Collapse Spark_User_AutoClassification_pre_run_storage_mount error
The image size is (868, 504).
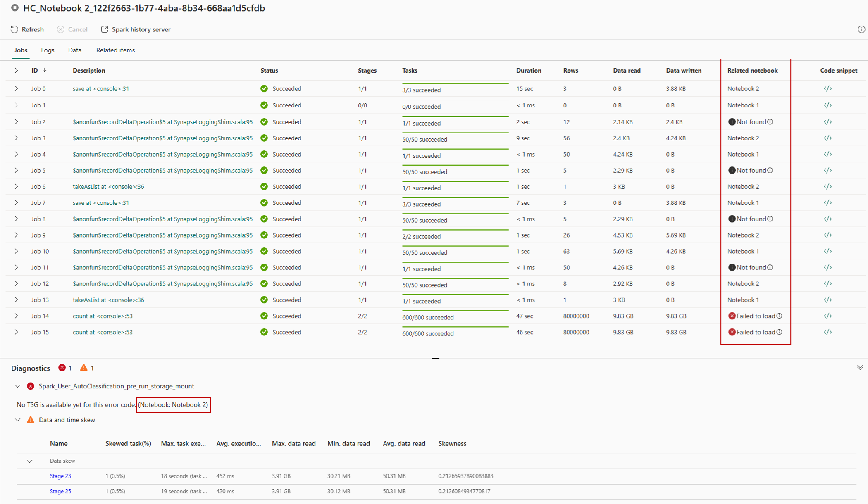coord(18,386)
